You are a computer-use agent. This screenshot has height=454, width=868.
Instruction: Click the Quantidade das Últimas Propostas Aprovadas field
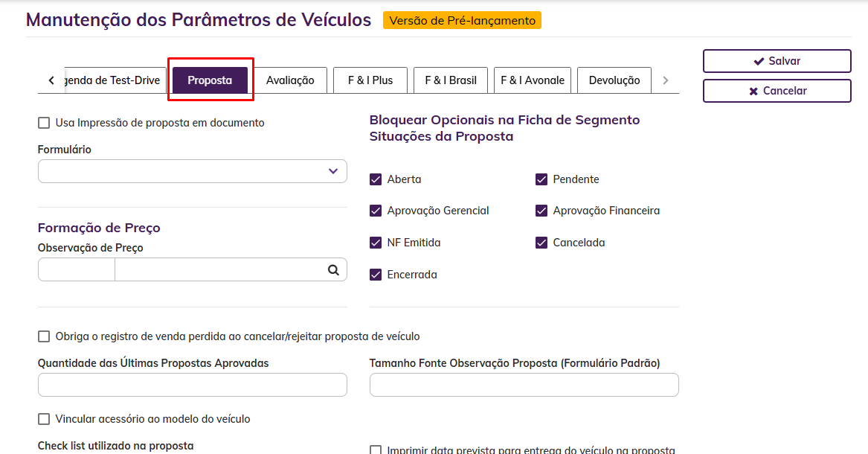pos(192,385)
